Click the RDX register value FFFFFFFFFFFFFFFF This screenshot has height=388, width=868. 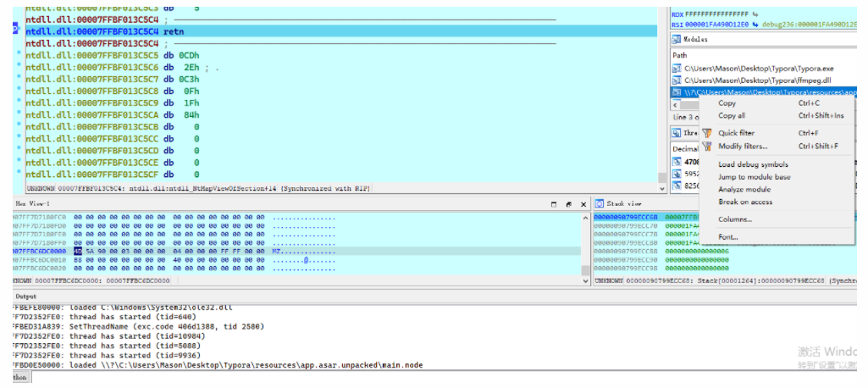(717, 14)
